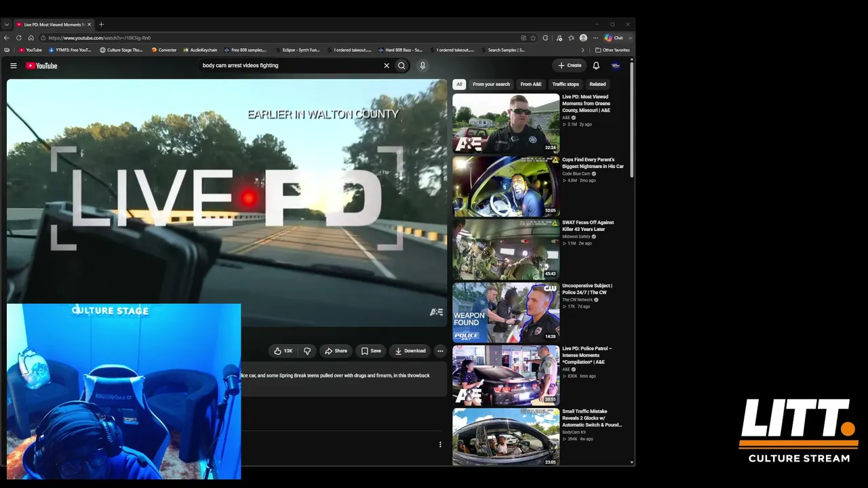Open a new browser tab
This screenshot has width=868, height=488.
[101, 24]
